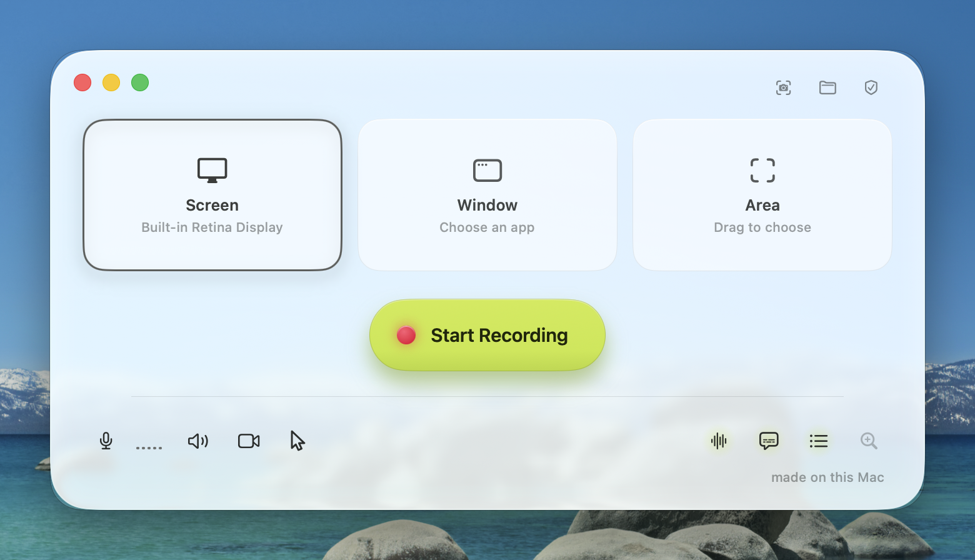Click the green full-screen window button
Image resolution: width=975 pixels, height=560 pixels.
pos(140,82)
